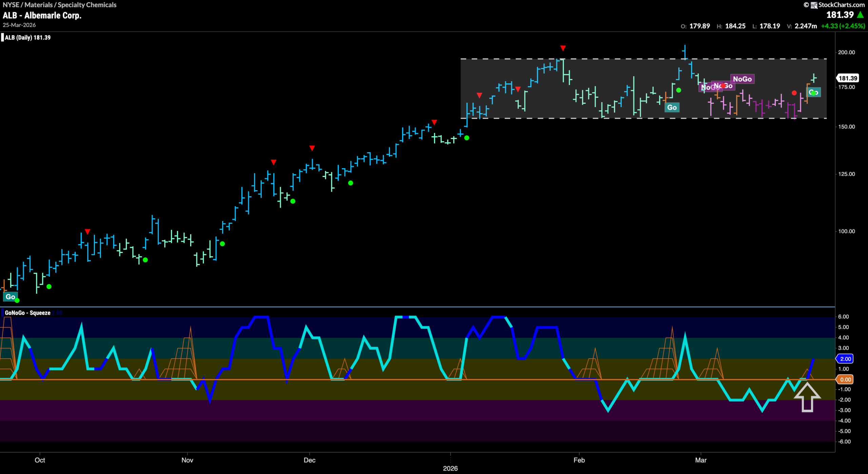Click the Dec label on time axis
The height and width of the screenshot is (474, 868).
click(x=310, y=460)
